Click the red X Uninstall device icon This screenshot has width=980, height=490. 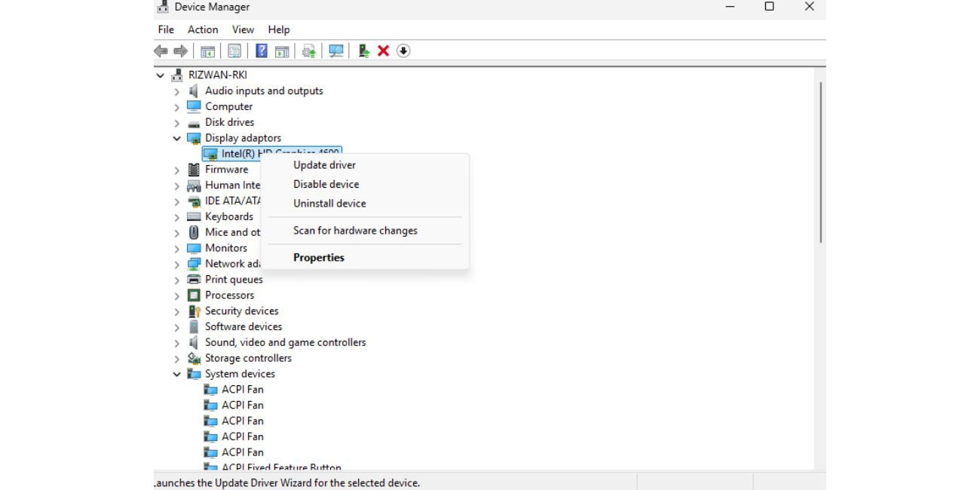(x=383, y=51)
